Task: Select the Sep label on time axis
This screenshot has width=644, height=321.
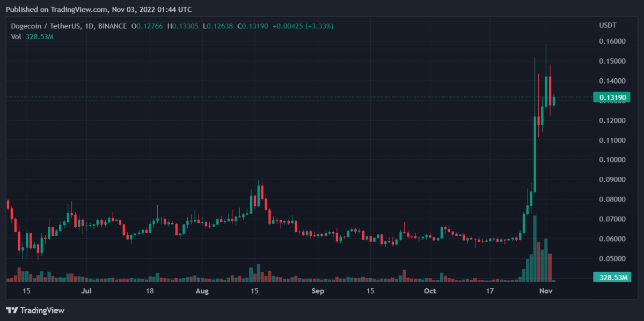Action: pos(318,291)
